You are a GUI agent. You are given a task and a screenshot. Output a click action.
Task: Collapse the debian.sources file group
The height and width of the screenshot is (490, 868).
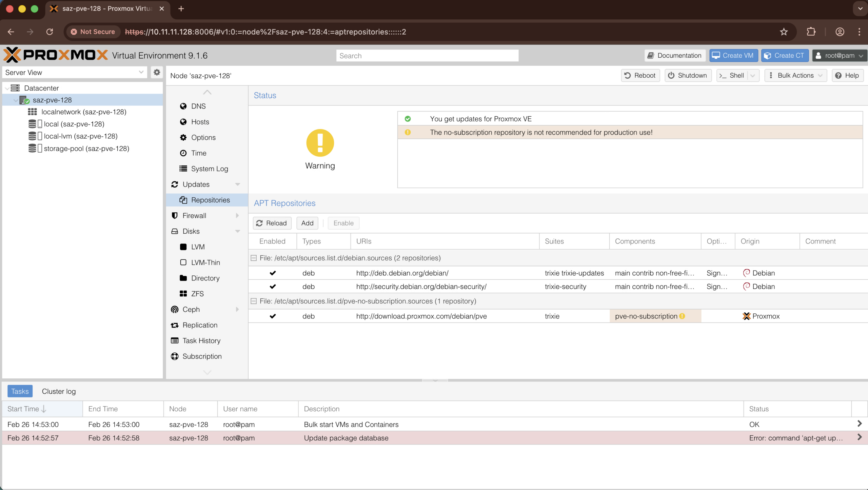pos(254,258)
